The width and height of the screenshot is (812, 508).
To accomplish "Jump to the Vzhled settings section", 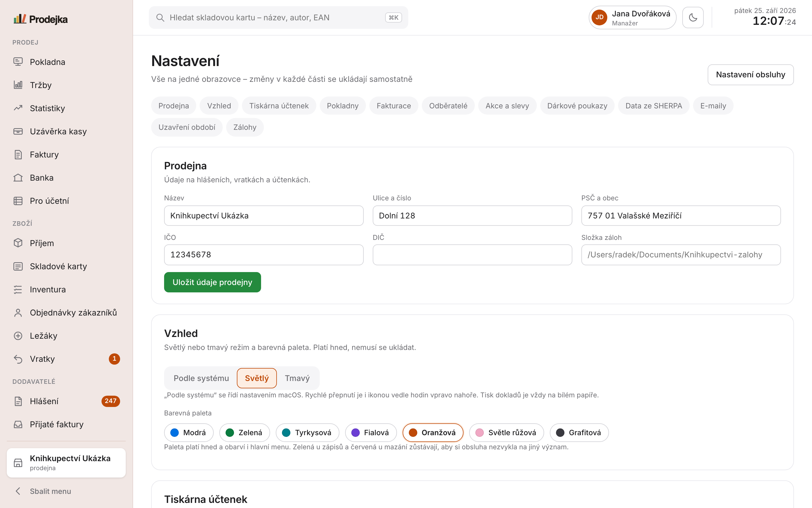I will [x=219, y=106].
